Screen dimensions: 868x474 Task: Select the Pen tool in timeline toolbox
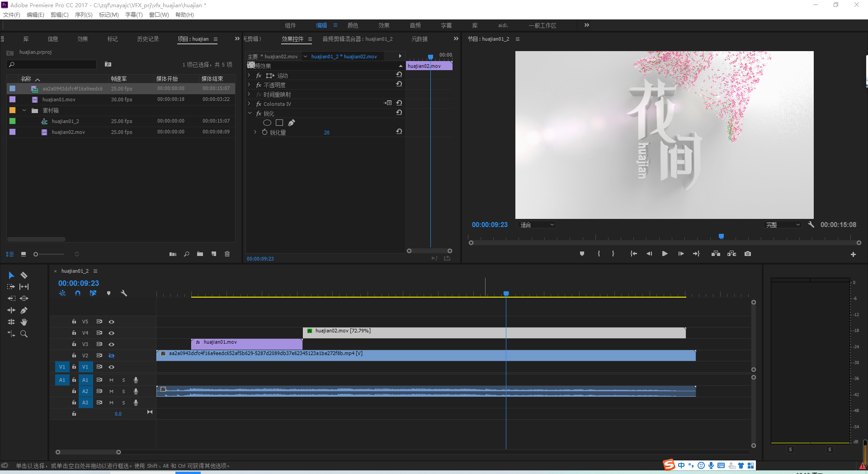[24, 310]
